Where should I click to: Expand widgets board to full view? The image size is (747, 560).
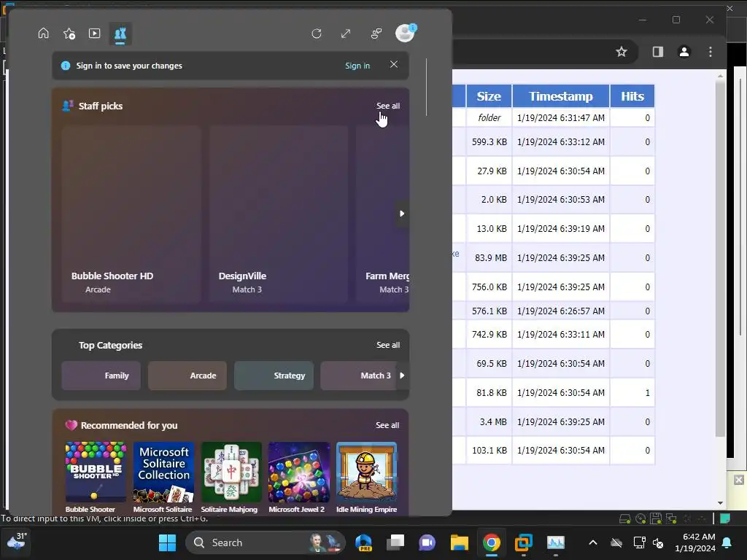click(x=346, y=34)
